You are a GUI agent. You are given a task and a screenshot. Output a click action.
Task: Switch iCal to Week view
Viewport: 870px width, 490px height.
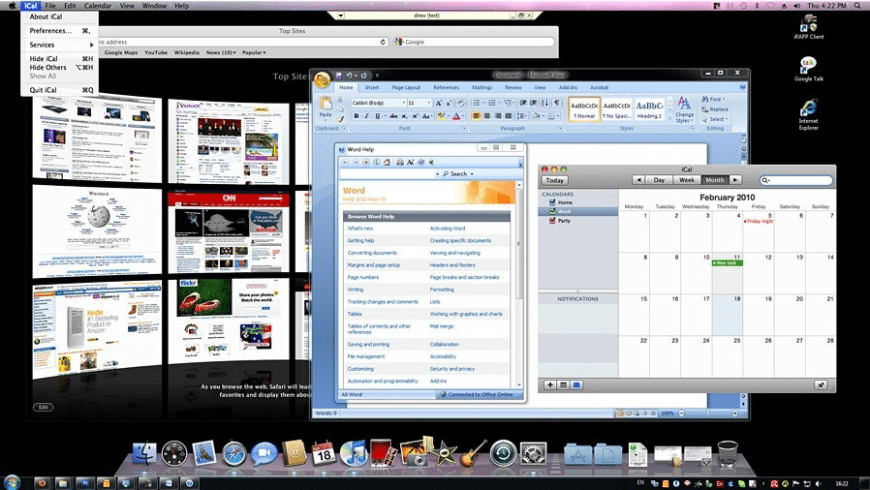click(686, 180)
